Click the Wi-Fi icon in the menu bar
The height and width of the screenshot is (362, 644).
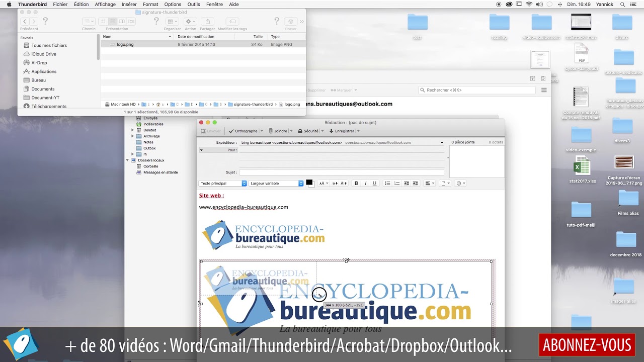[x=529, y=4]
